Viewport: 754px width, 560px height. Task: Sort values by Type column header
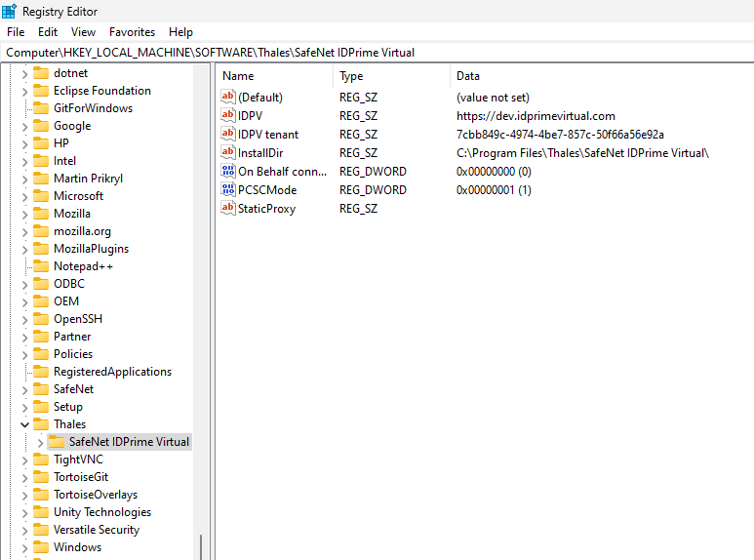pos(391,76)
